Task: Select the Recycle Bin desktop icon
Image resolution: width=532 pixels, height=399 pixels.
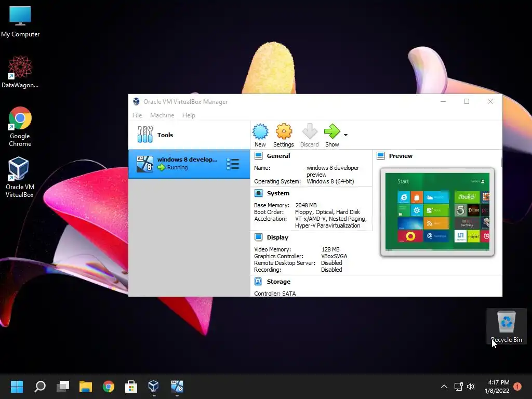Action: pyautogui.click(x=506, y=326)
